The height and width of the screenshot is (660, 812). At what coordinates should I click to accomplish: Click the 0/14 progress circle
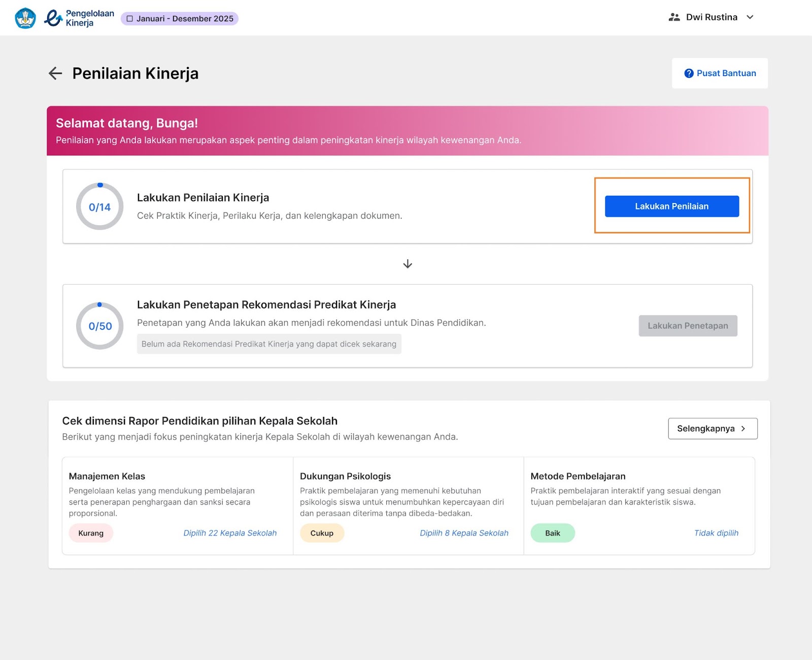click(x=99, y=207)
